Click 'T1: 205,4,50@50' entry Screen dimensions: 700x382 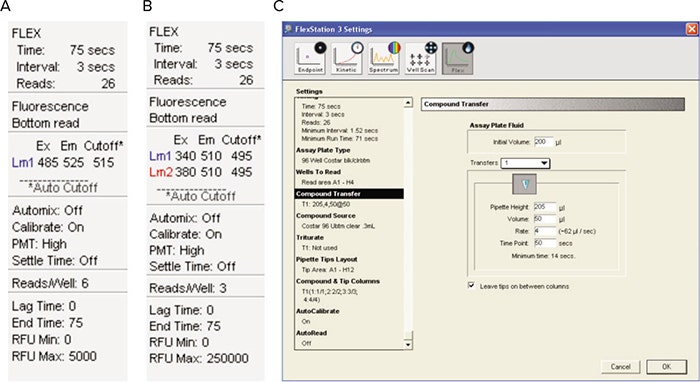pos(326,204)
